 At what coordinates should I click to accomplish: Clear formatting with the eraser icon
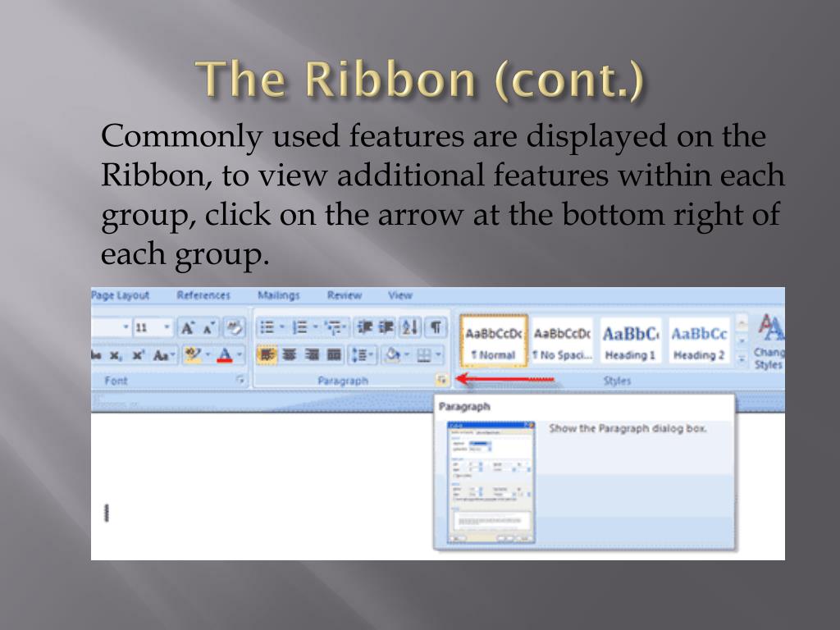pos(234,327)
